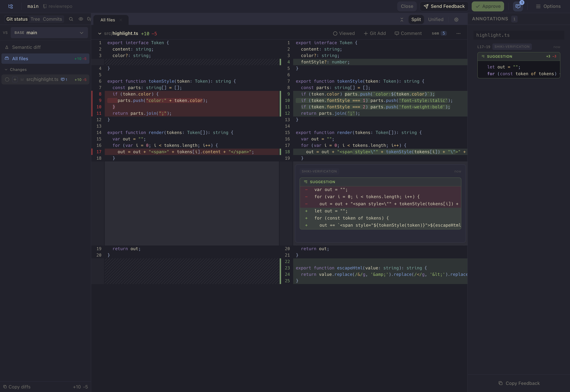Click the inline SUGGESTION header in diff
The width and height of the screenshot is (570, 392).
pyautogui.click(x=380, y=182)
